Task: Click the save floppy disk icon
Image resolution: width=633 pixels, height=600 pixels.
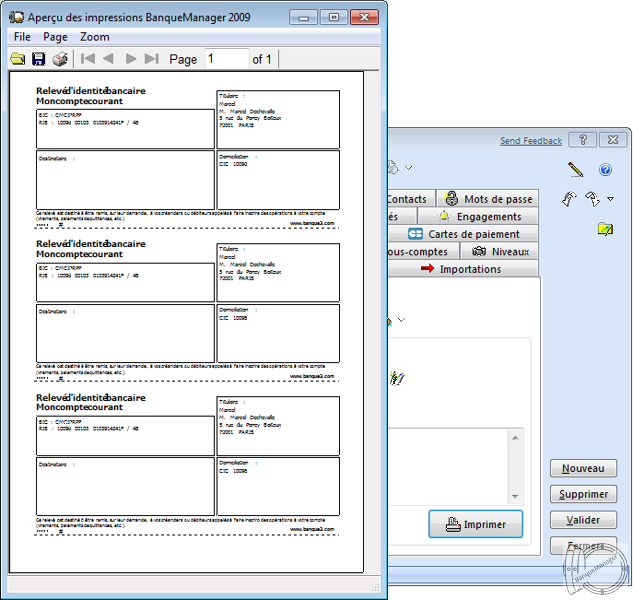Action: pos(38,59)
